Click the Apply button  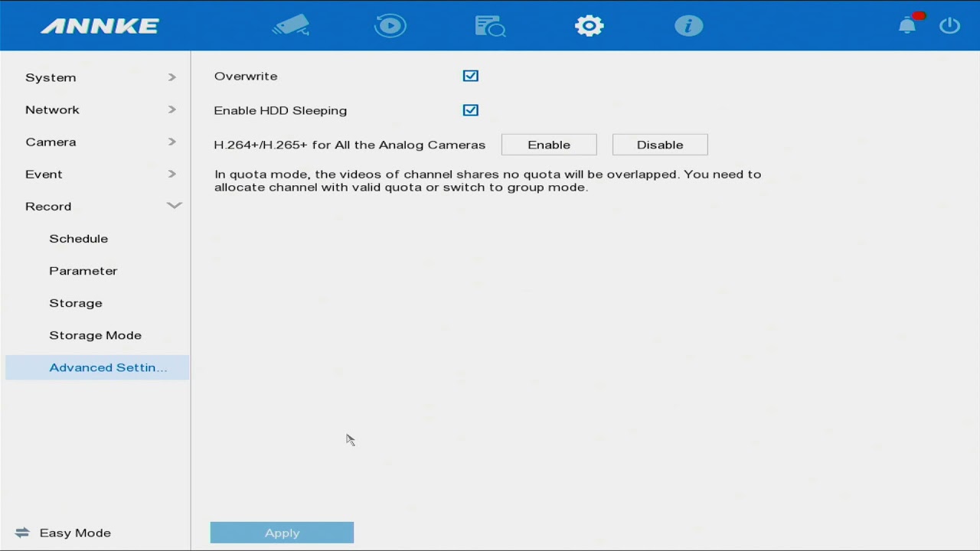tap(282, 533)
